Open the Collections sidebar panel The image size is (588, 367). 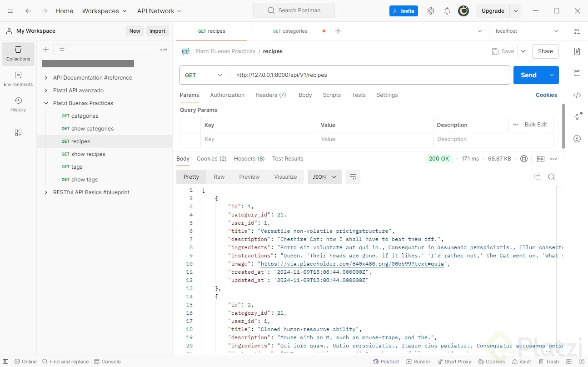[x=18, y=54]
